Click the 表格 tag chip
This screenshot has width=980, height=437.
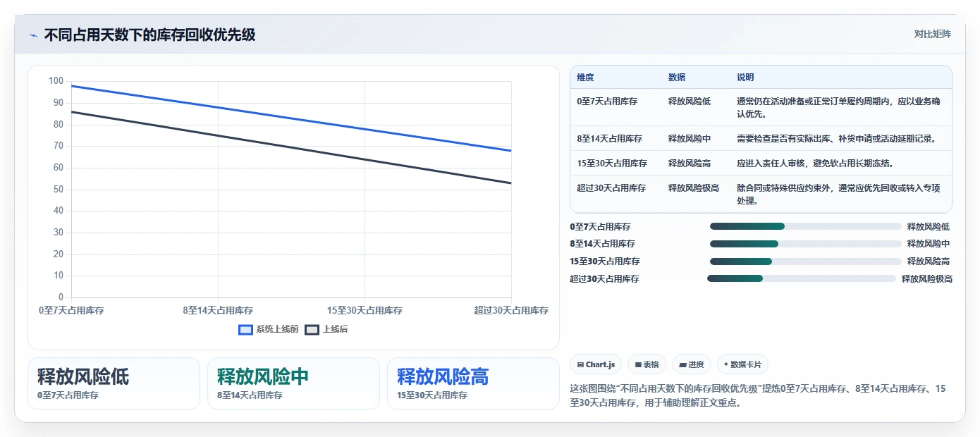(647, 364)
